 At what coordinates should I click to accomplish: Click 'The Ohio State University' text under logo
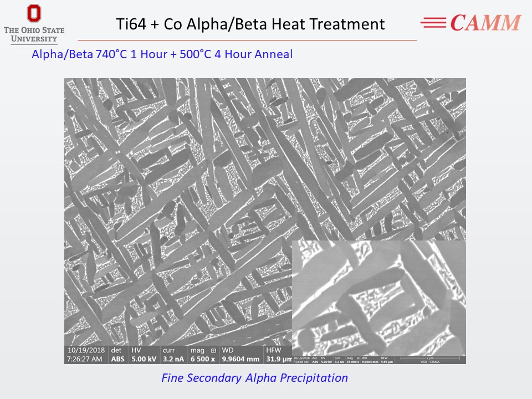click(34, 34)
